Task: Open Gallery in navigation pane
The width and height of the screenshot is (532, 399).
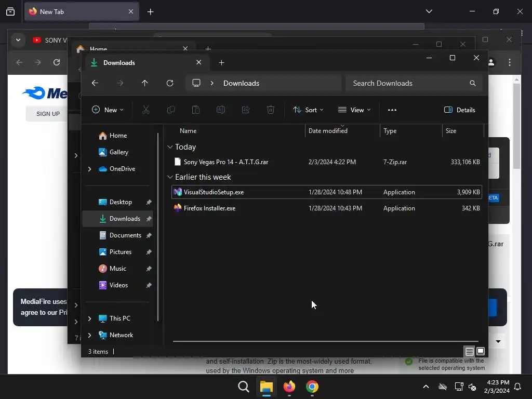Action: coord(117,152)
